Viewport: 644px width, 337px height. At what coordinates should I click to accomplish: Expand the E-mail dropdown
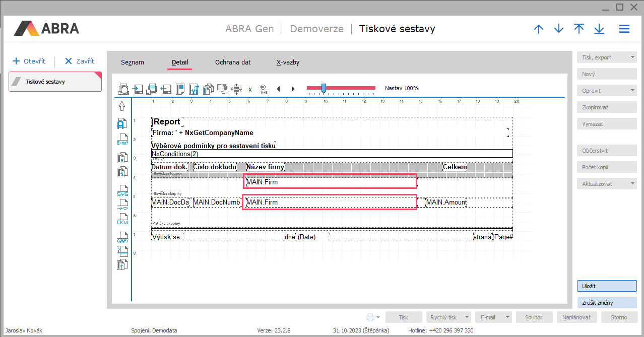pos(507,317)
